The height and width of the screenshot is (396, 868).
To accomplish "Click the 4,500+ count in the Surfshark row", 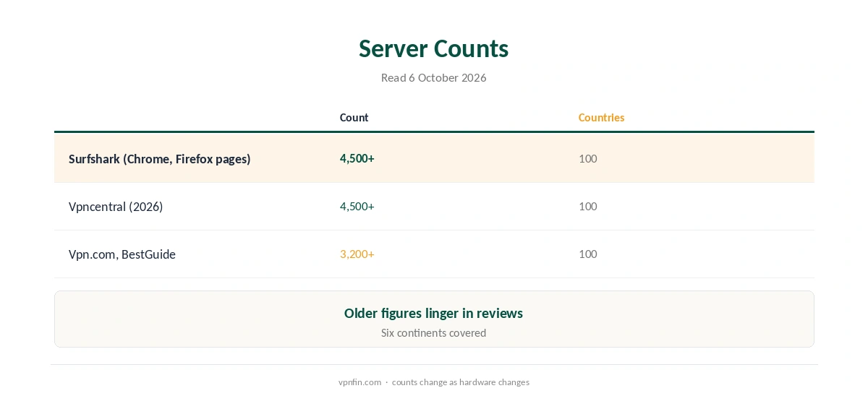I will (x=357, y=158).
